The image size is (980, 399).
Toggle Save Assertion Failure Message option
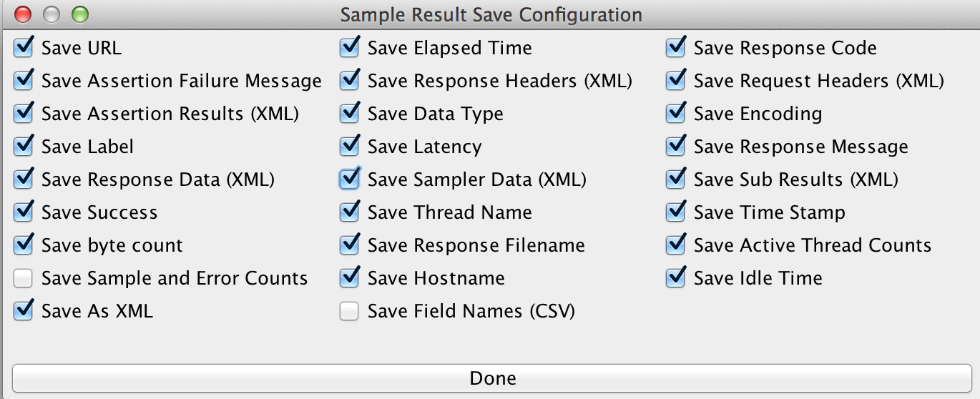coord(24,81)
